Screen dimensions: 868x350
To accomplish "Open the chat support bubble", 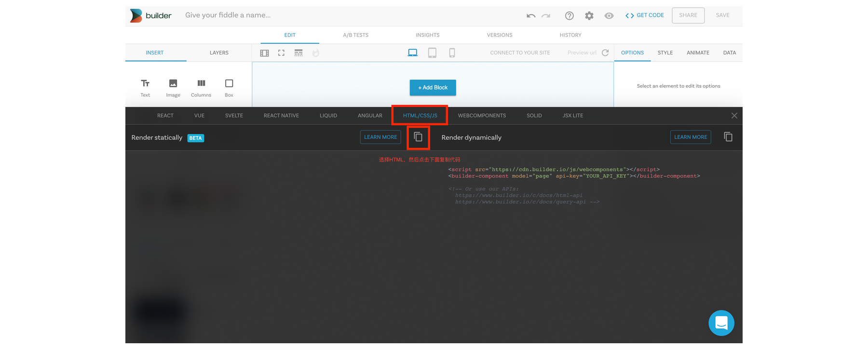I will pos(721,323).
